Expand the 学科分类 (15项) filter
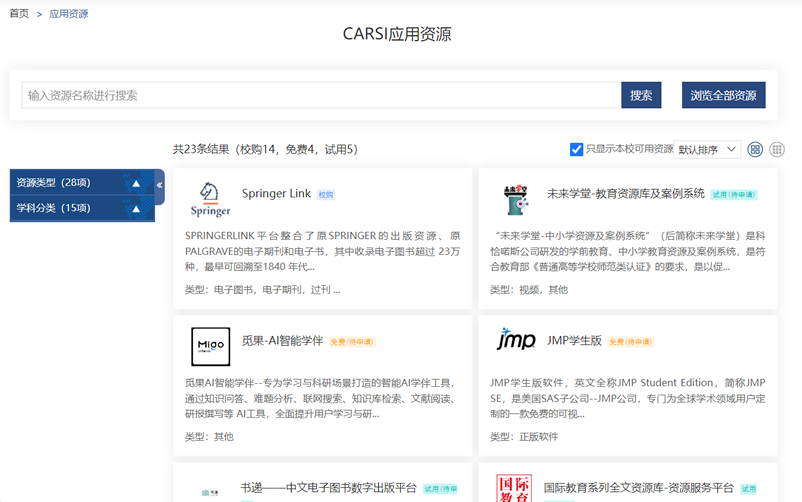Image resolution: width=802 pixels, height=502 pixels. (136, 208)
